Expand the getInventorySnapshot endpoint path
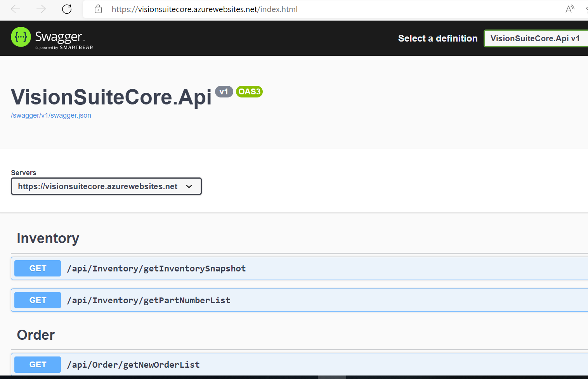The width and height of the screenshot is (588, 379). 156,268
